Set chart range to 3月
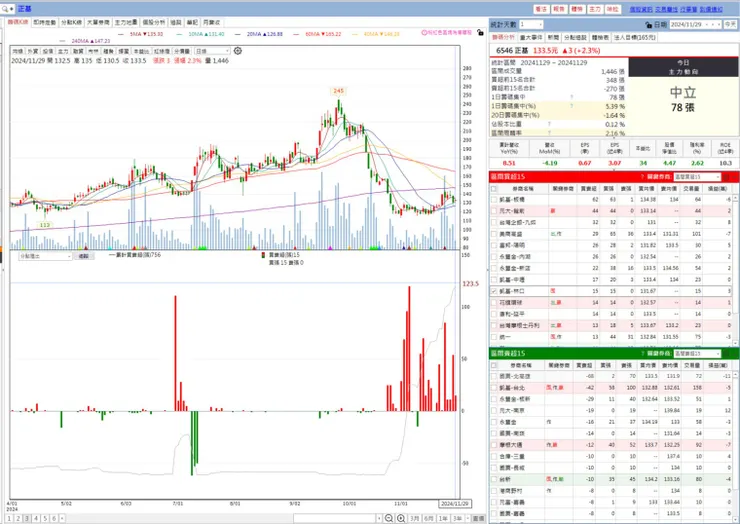This screenshot has width=740, height=524. [x=414, y=518]
